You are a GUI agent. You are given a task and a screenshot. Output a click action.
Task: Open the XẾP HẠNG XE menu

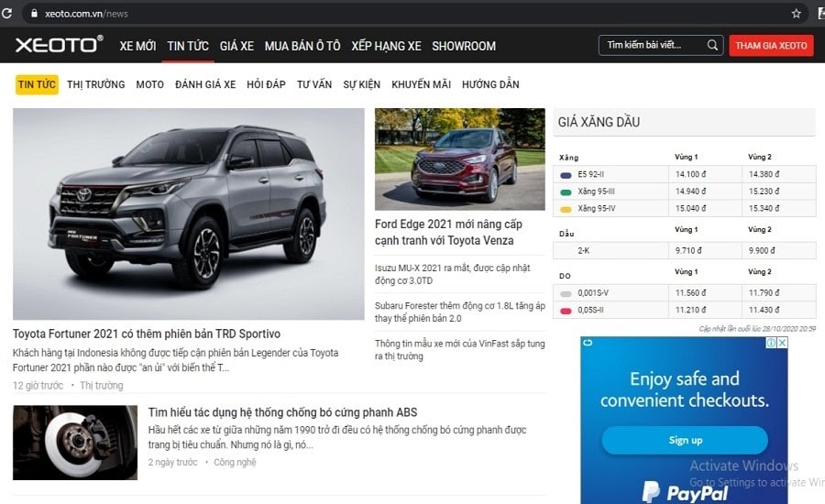coord(386,47)
